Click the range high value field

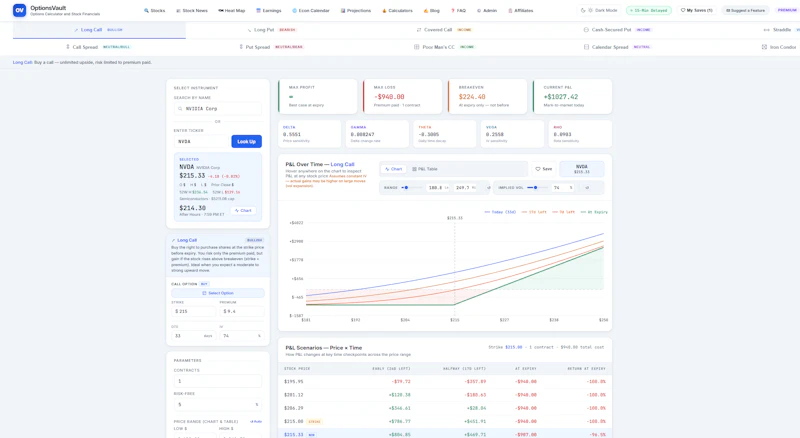[465, 188]
